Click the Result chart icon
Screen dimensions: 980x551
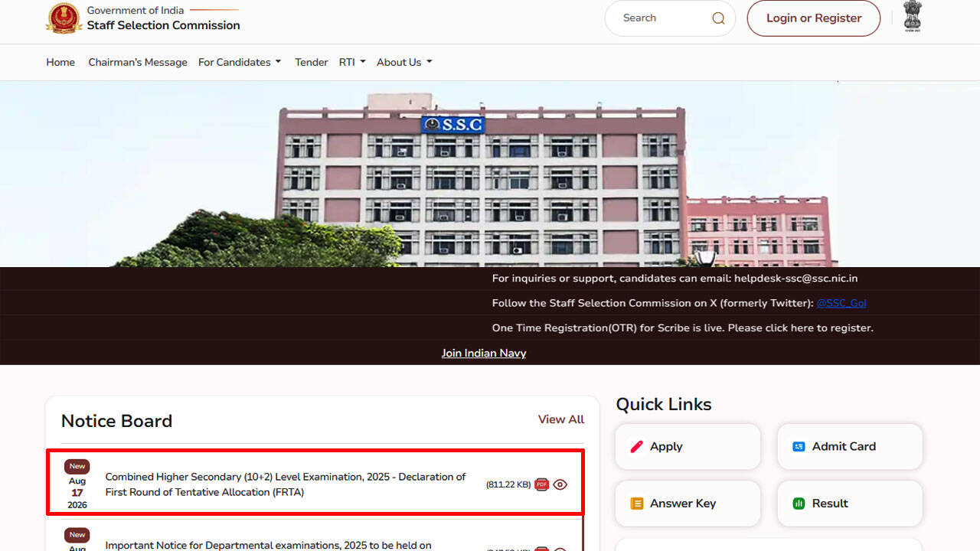click(799, 504)
